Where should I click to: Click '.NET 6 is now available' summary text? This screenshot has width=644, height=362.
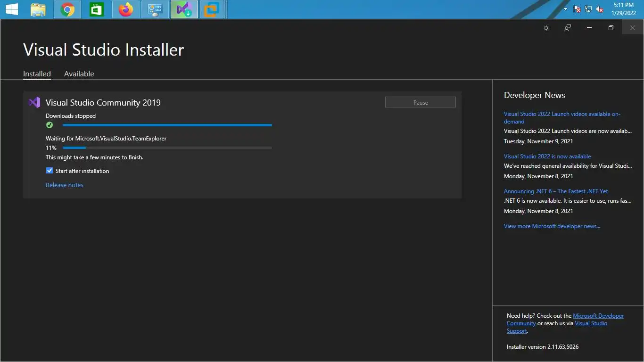[x=568, y=201]
